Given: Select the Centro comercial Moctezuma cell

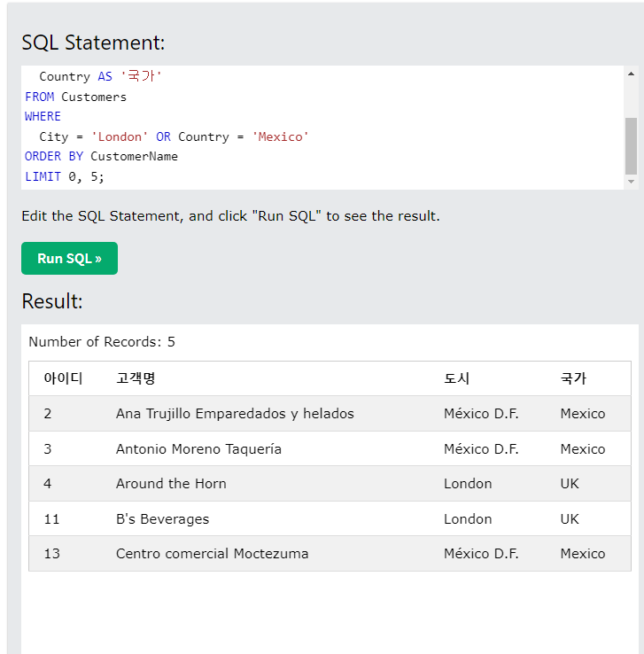Looking at the screenshot, I should coord(213,554).
